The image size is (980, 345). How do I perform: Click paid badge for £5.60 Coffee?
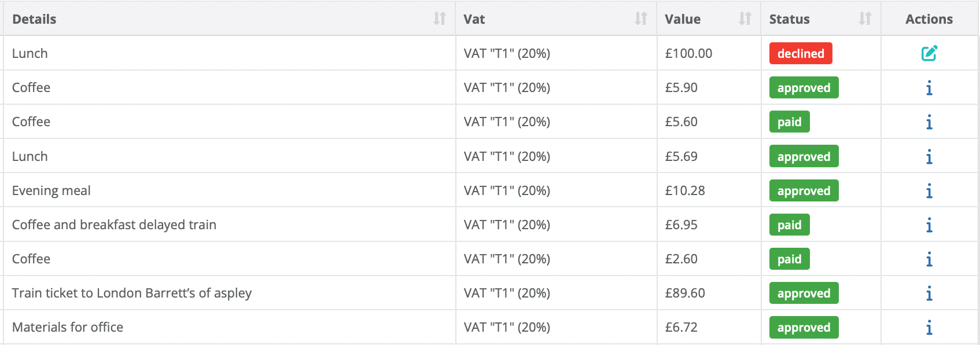click(789, 122)
